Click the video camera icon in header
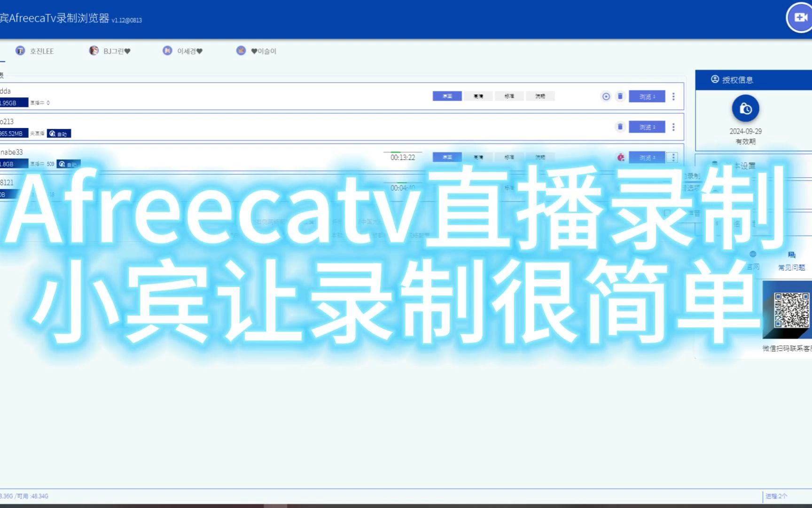 [x=801, y=17]
